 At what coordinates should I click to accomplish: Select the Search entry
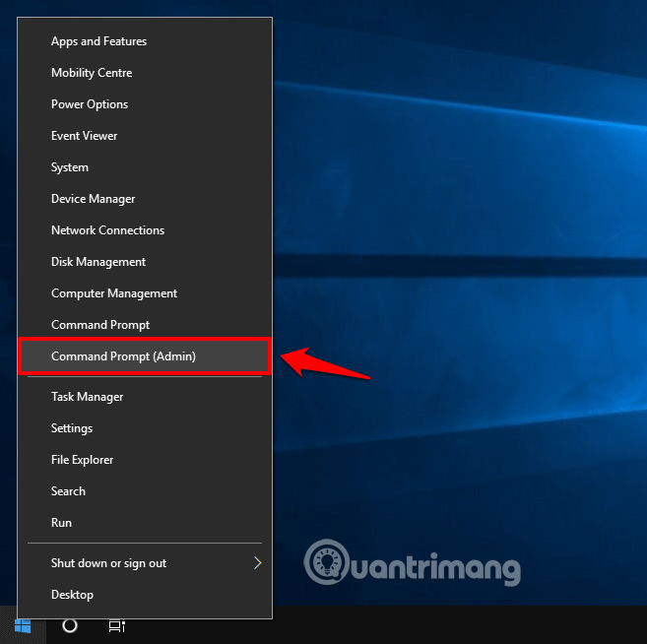pyautogui.click(x=145, y=491)
